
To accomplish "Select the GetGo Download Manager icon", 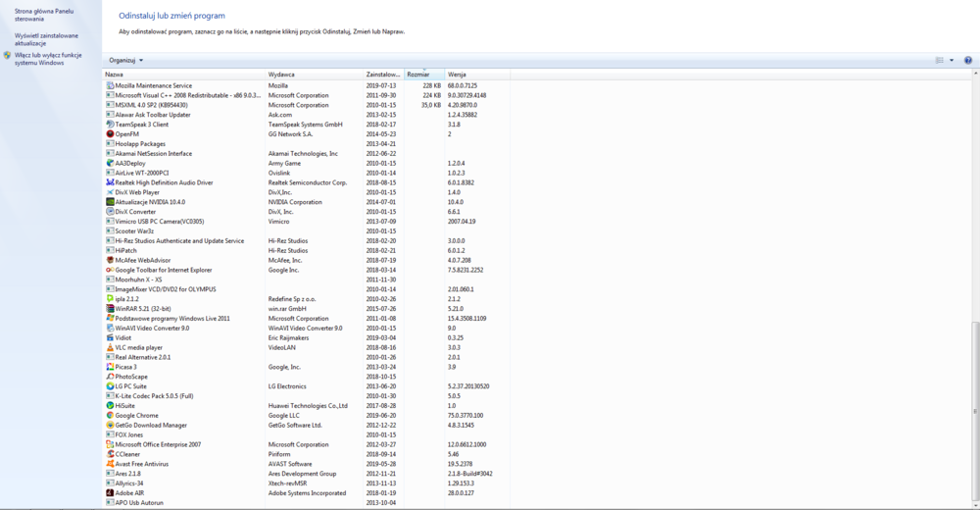I will click(x=110, y=425).
